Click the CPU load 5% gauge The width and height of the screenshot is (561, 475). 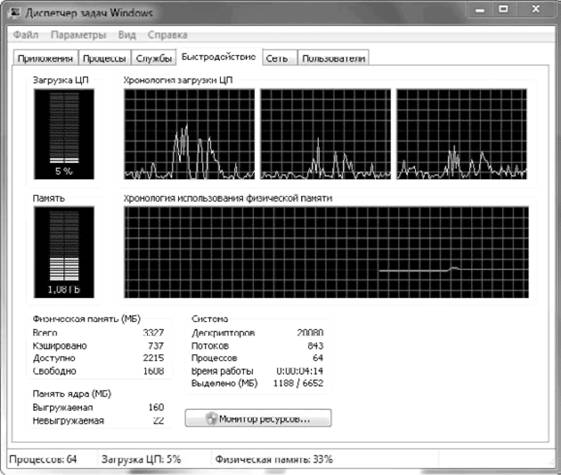[64, 134]
